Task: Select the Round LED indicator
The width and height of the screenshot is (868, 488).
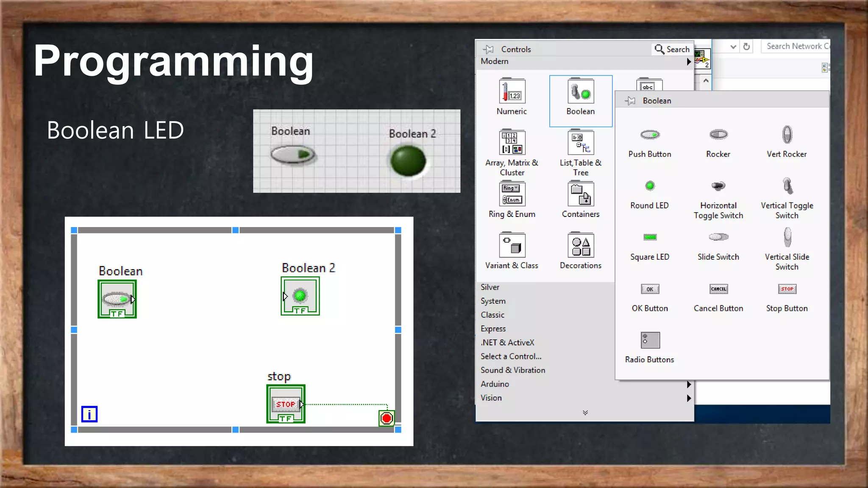Action: click(650, 194)
